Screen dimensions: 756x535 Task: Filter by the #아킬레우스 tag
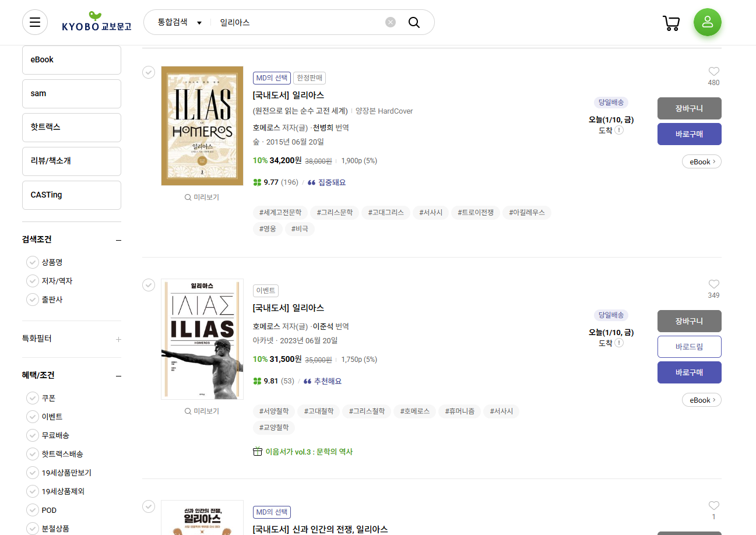tap(527, 213)
